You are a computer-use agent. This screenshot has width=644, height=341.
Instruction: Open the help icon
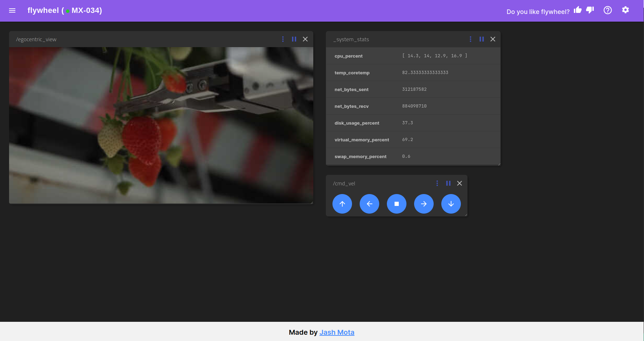(607, 10)
